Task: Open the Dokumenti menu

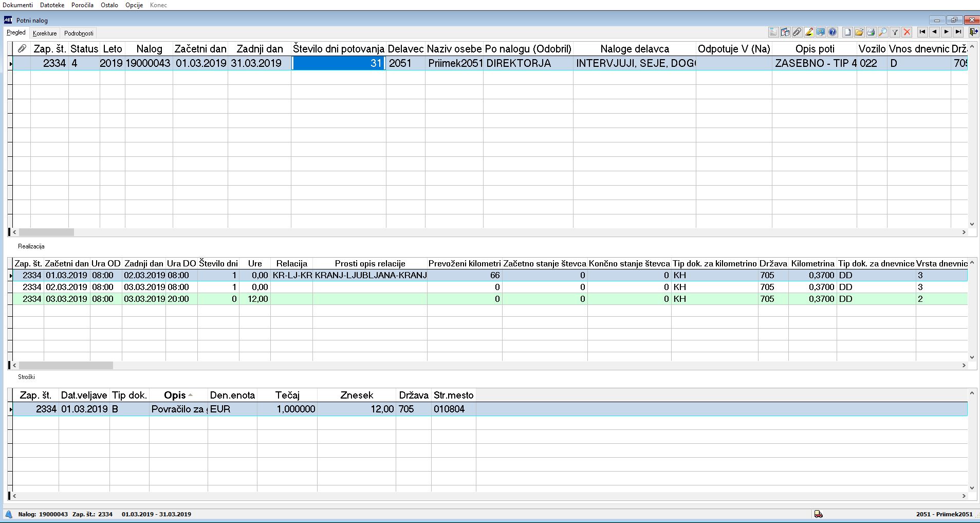Action: tap(18, 5)
